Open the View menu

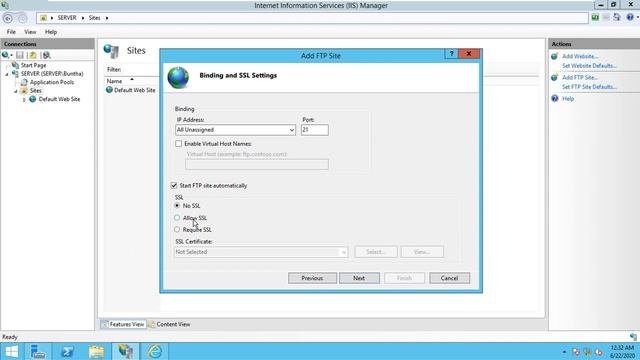point(30,32)
